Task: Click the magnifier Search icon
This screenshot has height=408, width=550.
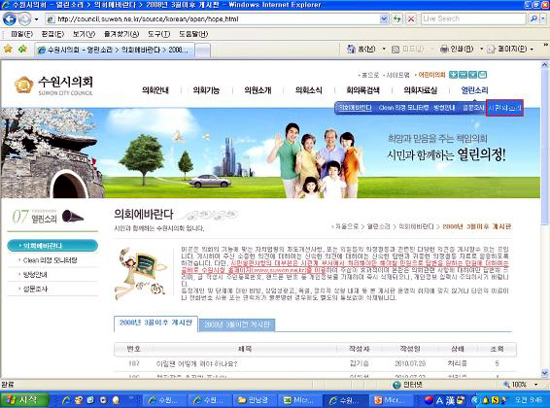Action: tap(534, 19)
